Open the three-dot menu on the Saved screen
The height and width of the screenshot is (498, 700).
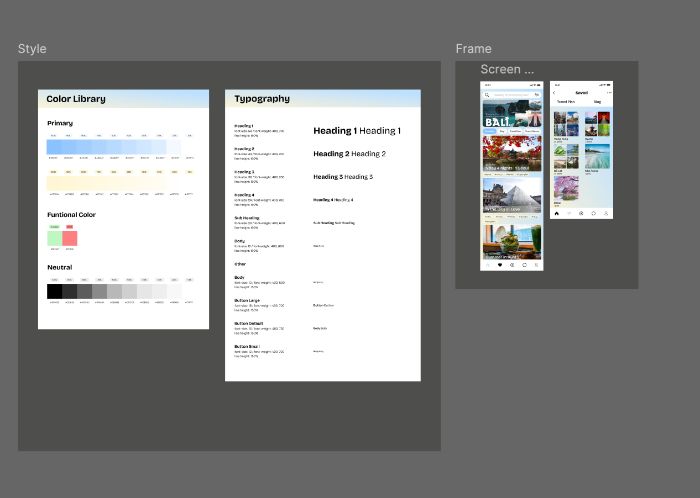point(609,93)
